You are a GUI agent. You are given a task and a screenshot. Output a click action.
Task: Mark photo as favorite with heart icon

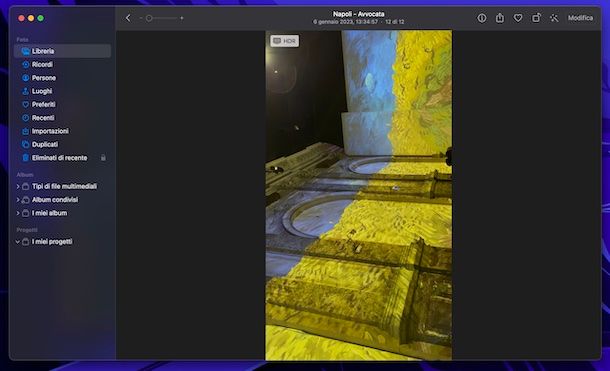tap(518, 18)
